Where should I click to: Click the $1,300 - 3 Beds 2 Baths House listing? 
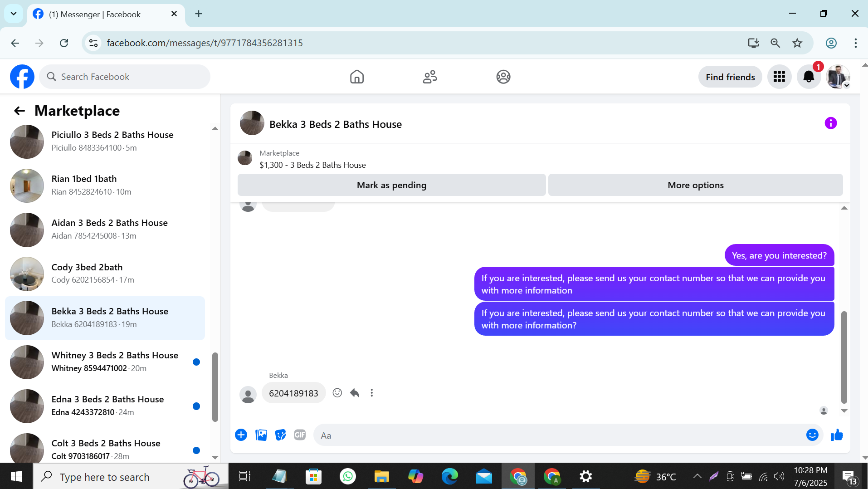312,165
